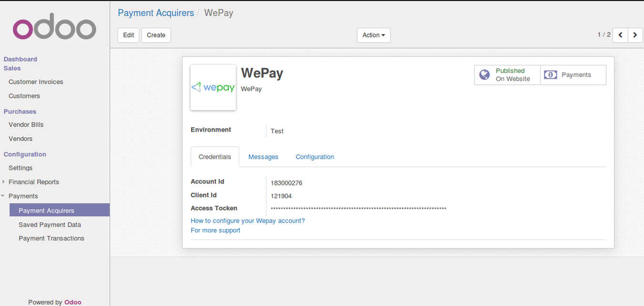Open Settings menu item
644x306 pixels.
pos(20,168)
